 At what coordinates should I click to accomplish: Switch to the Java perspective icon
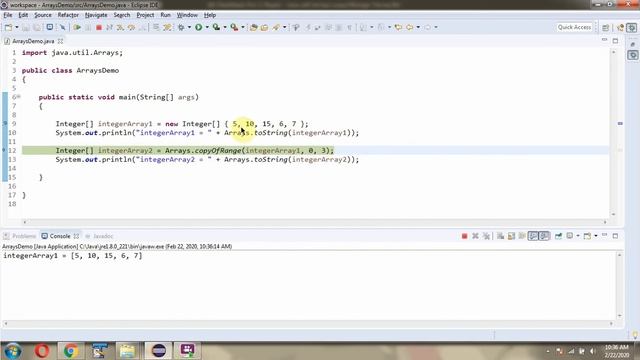tap(620, 27)
